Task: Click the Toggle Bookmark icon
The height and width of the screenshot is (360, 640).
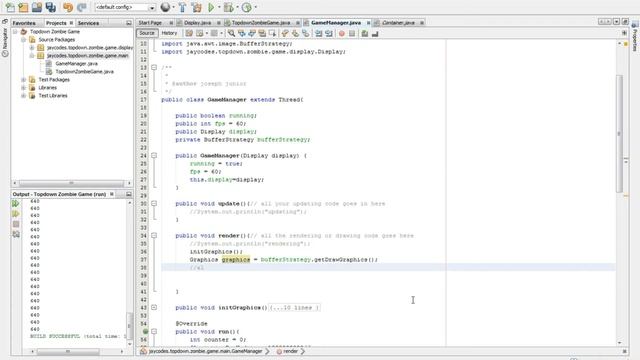Action: pos(305,33)
